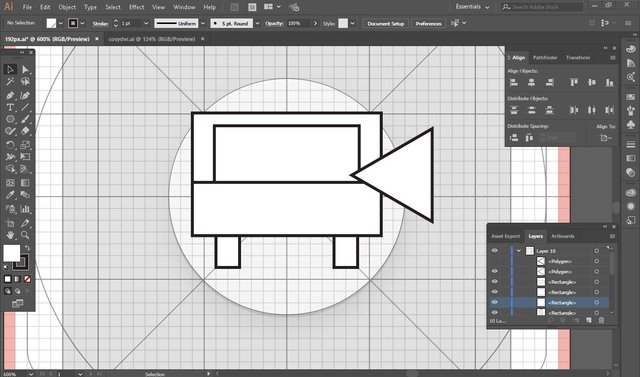Click the Preferences button
Viewport: 640px width, 377px height.
point(429,24)
